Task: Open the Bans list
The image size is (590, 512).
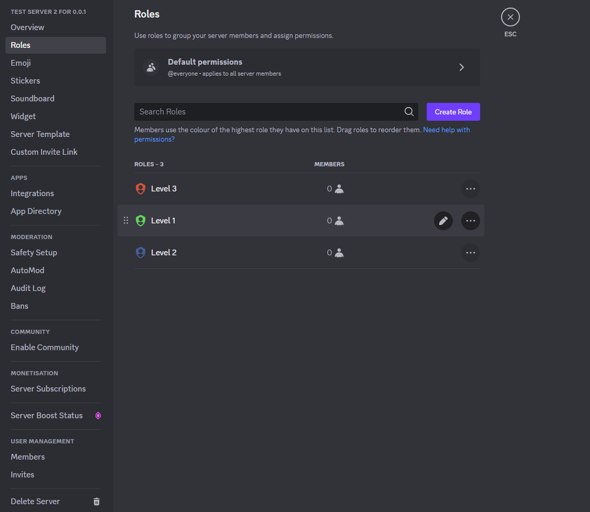Action: click(x=56, y=306)
